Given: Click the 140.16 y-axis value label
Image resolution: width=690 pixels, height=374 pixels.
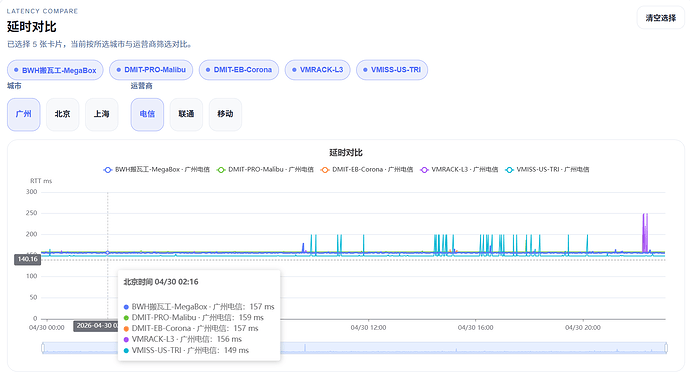Looking at the screenshot, I should coord(27,260).
